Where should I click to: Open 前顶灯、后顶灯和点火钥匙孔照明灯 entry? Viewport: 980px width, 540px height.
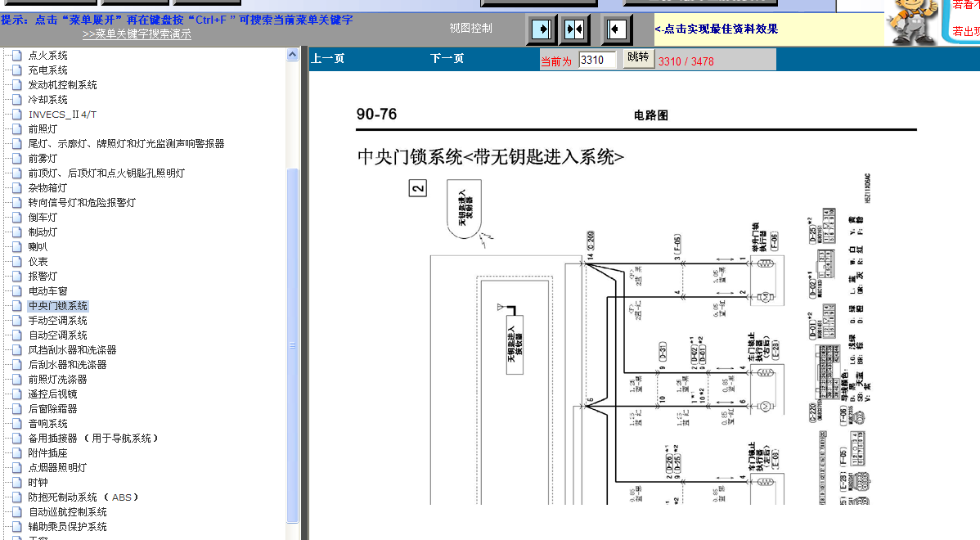[x=106, y=173]
